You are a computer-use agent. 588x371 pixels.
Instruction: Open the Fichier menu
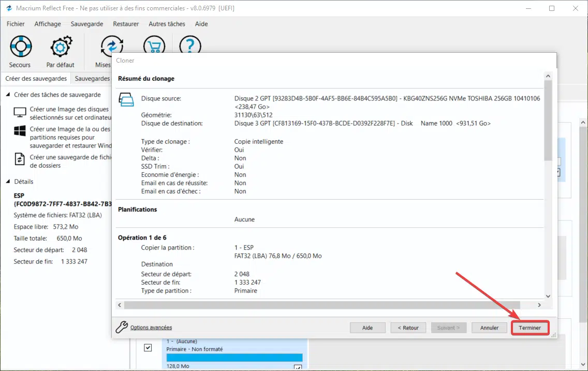tap(16, 24)
